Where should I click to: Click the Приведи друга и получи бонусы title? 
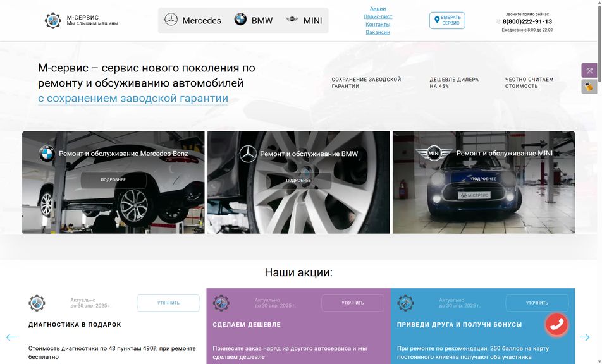click(x=460, y=324)
